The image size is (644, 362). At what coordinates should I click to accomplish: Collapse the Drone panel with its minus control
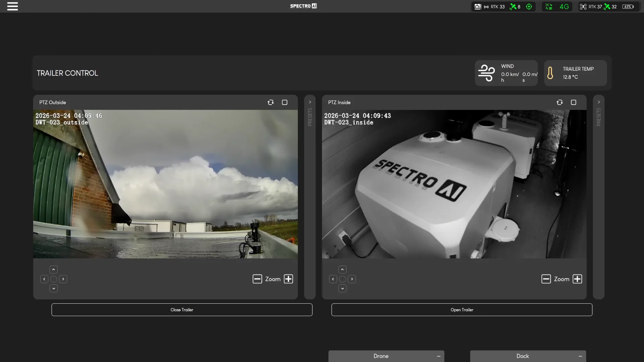[x=439, y=356]
